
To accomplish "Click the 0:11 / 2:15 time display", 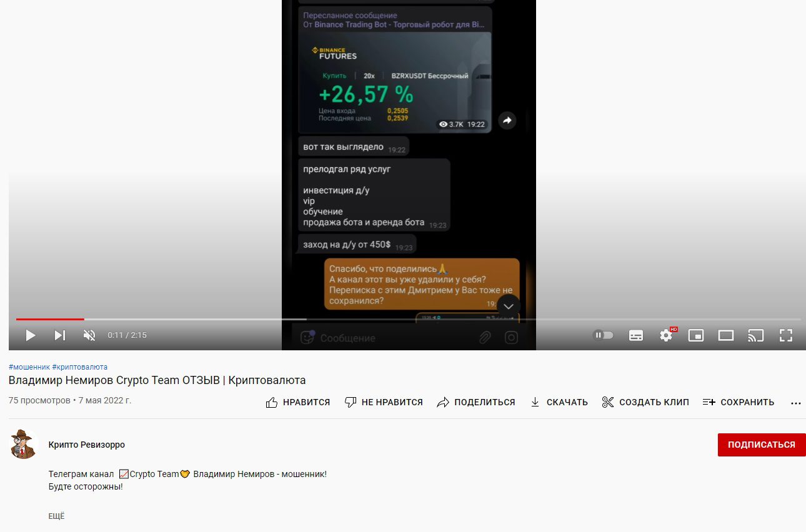I will (x=127, y=335).
